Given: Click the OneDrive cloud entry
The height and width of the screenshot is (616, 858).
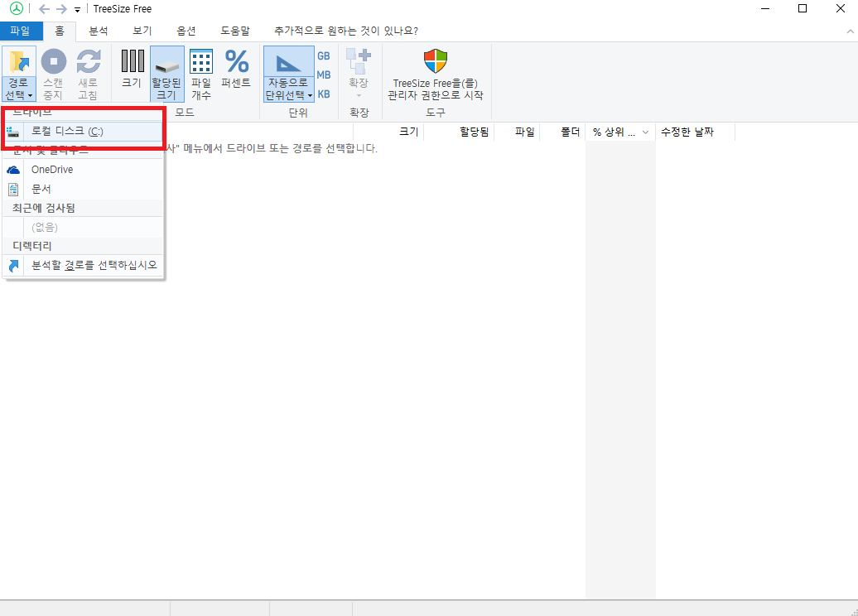Looking at the screenshot, I should click(51, 170).
